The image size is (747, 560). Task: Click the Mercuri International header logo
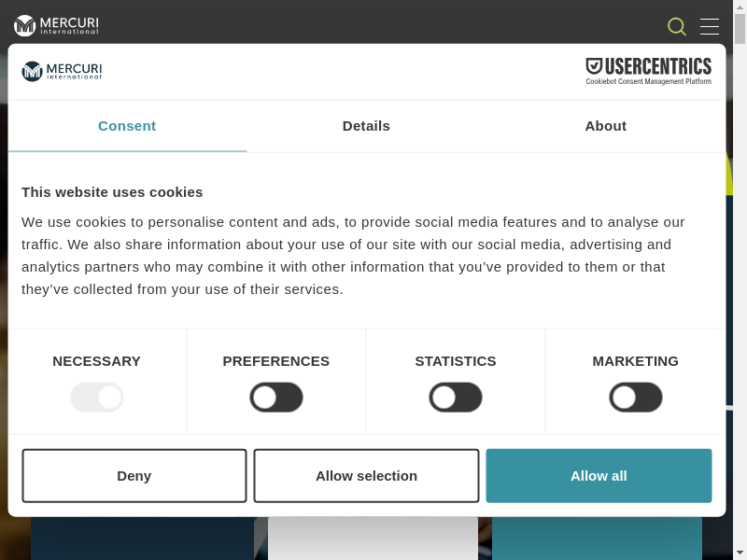coord(56,25)
